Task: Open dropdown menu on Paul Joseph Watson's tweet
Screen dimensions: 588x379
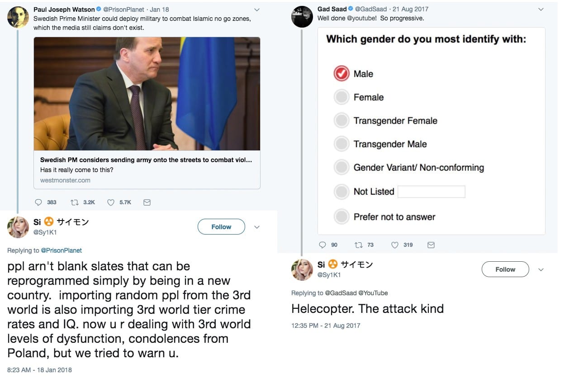Action: pyautogui.click(x=257, y=10)
